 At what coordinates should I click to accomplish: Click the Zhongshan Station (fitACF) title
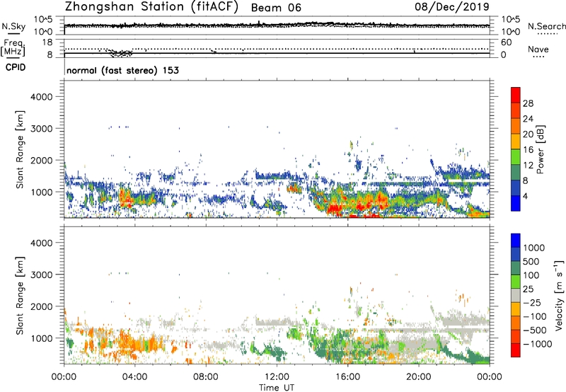(x=151, y=7)
